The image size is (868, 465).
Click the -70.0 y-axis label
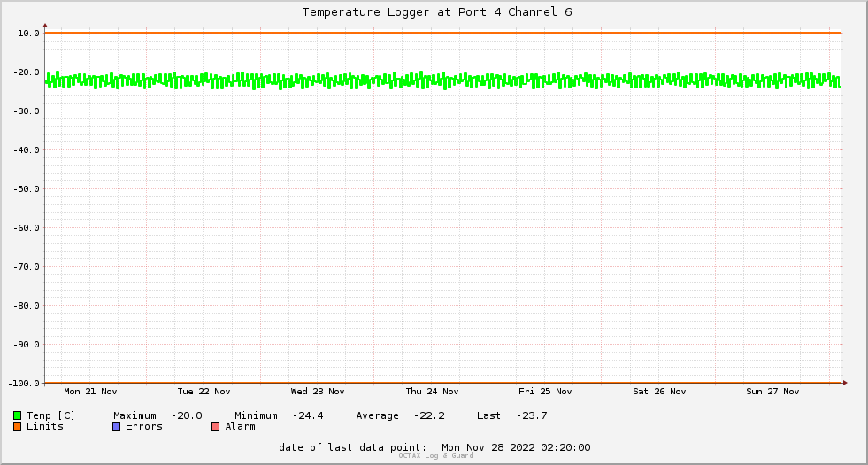(26, 266)
